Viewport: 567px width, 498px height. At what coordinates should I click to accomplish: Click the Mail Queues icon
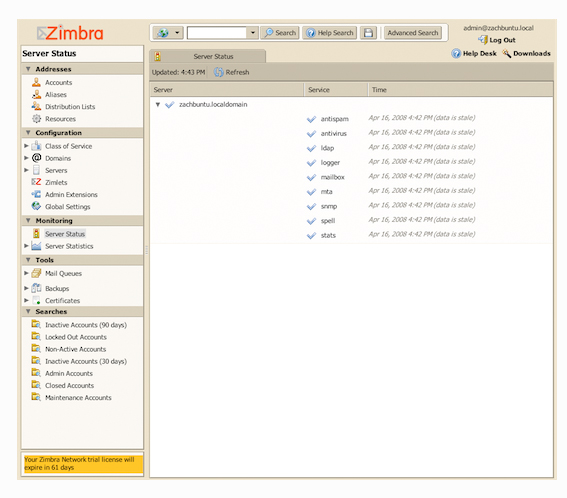click(x=36, y=273)
